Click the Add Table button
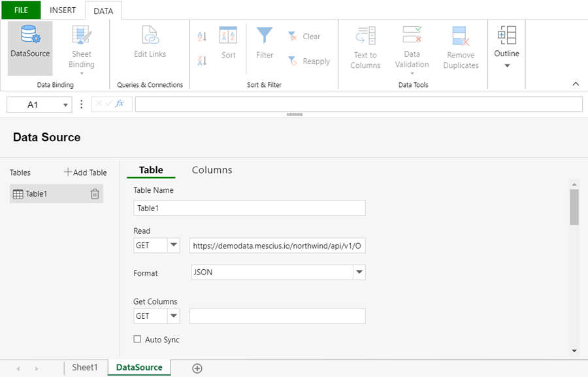Screen dimensions: 588x377 coord(86,172)
